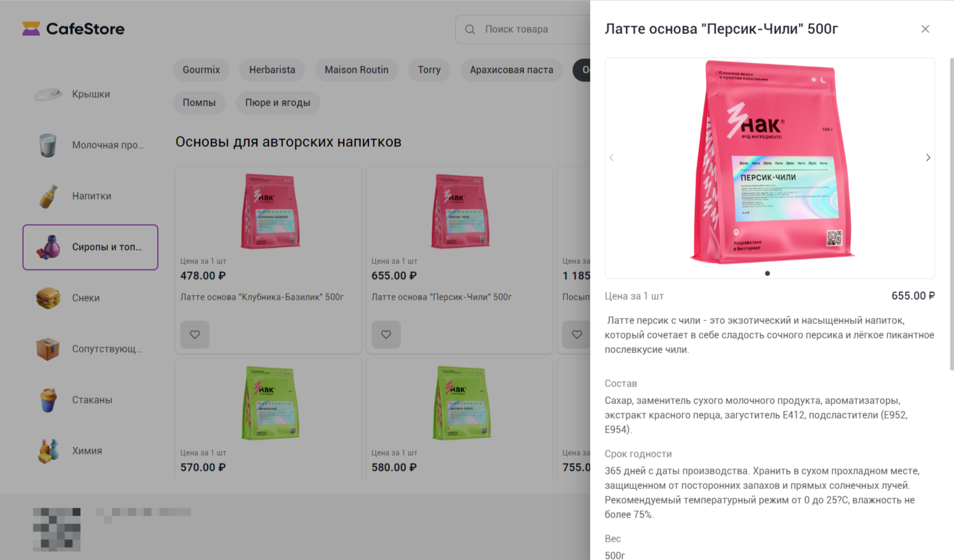The width and height of the screenshot is (954, 560).
Task: Favorite the Клубника-Базилик latte base
Action: click(x=195, y=334)
